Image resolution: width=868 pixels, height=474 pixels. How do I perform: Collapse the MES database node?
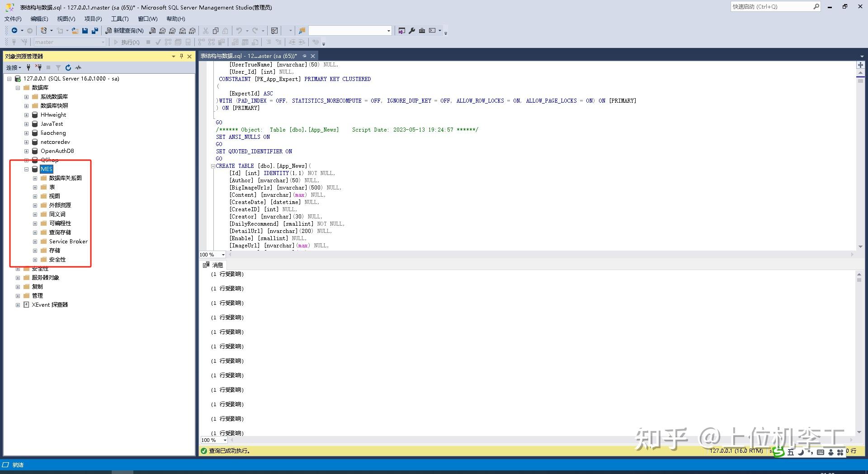26,169
